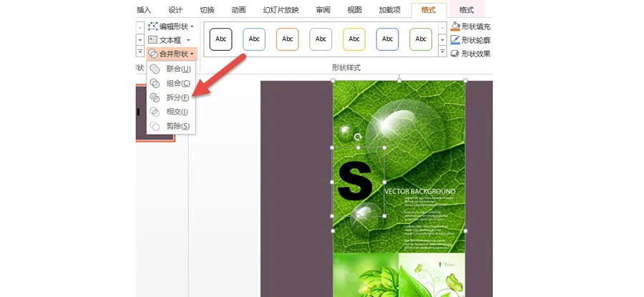Apply the orange outline Abc shape style
Screen dimensions: 644x297
(288, 39)
